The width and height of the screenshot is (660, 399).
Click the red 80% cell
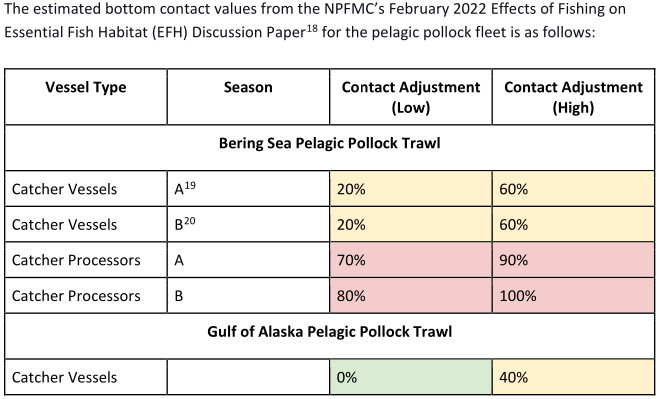(411, 295)
